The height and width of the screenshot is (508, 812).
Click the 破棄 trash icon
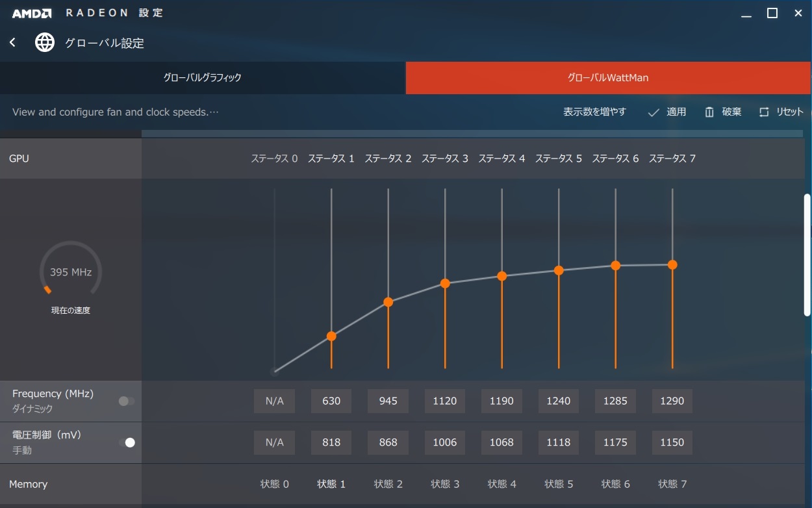tap(709, 112)
